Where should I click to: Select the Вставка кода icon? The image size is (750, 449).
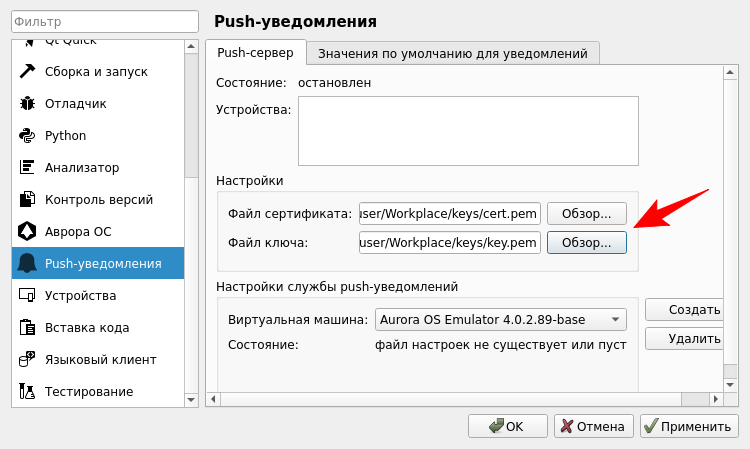pos(27,328)
